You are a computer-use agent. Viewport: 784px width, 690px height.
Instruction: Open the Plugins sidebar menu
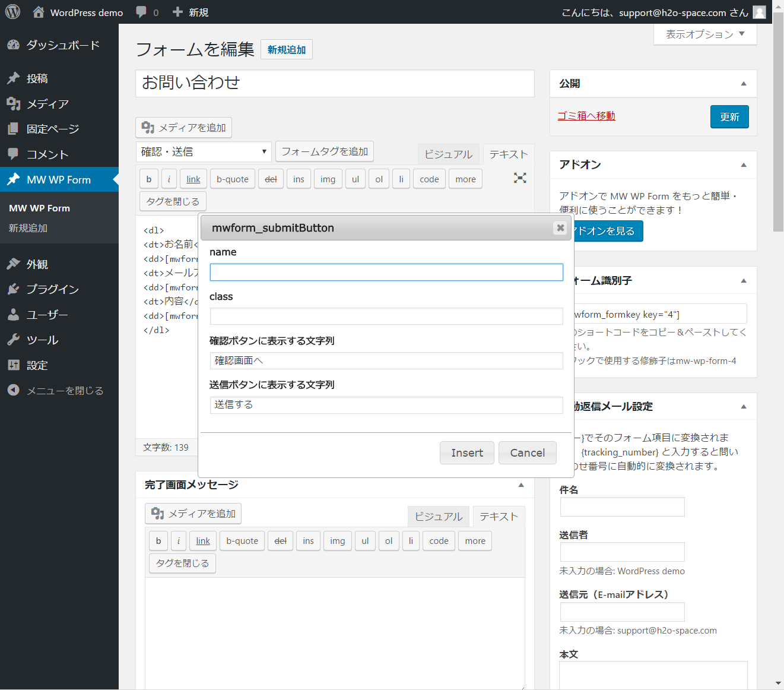coord(52,289)
